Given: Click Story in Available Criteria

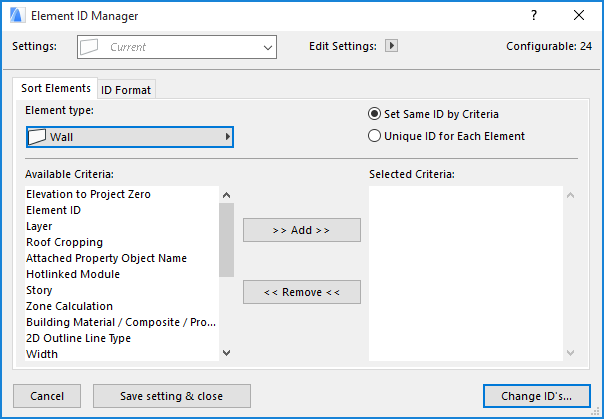Looking at the screenshot, I should [39, 290].
